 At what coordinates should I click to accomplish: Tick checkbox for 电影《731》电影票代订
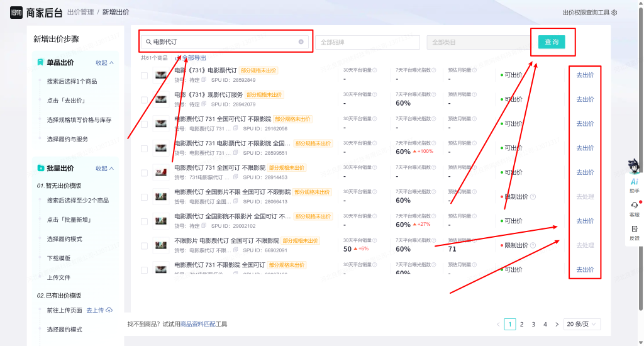pyautogui.click(x=144, y=75)
